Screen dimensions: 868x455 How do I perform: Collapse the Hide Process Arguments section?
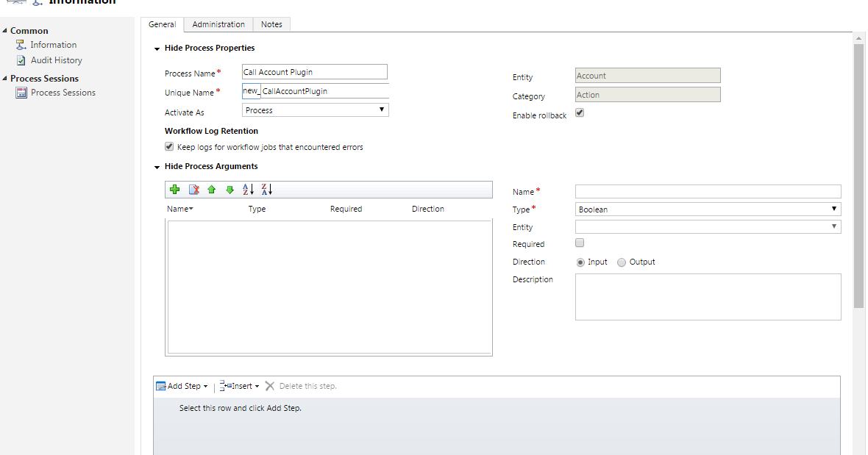(x=156, y=166)
